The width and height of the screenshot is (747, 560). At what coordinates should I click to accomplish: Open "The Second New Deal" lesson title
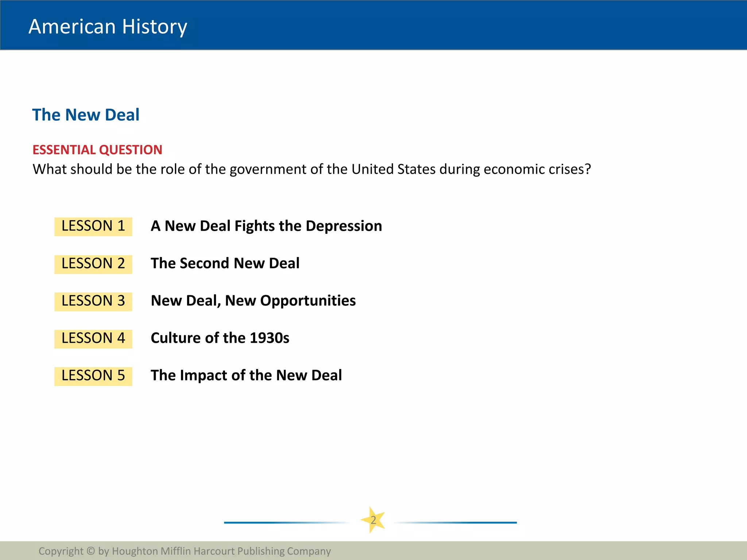click(x=225, y=263)
